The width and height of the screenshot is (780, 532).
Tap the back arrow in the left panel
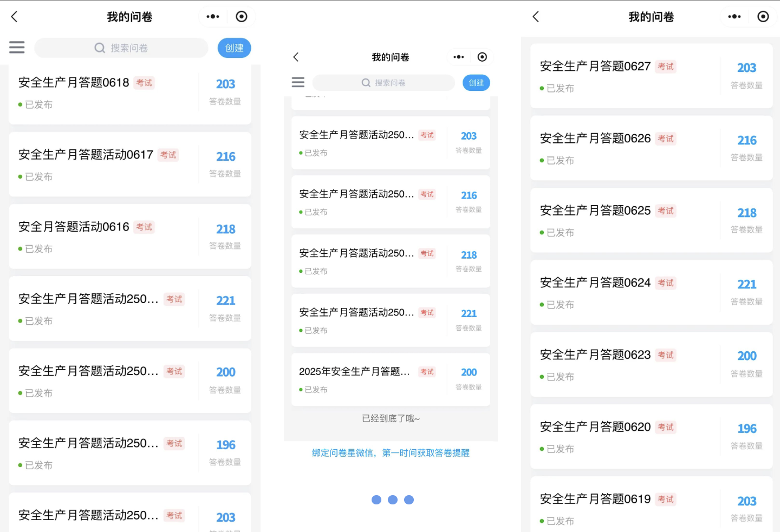[14, 16]
